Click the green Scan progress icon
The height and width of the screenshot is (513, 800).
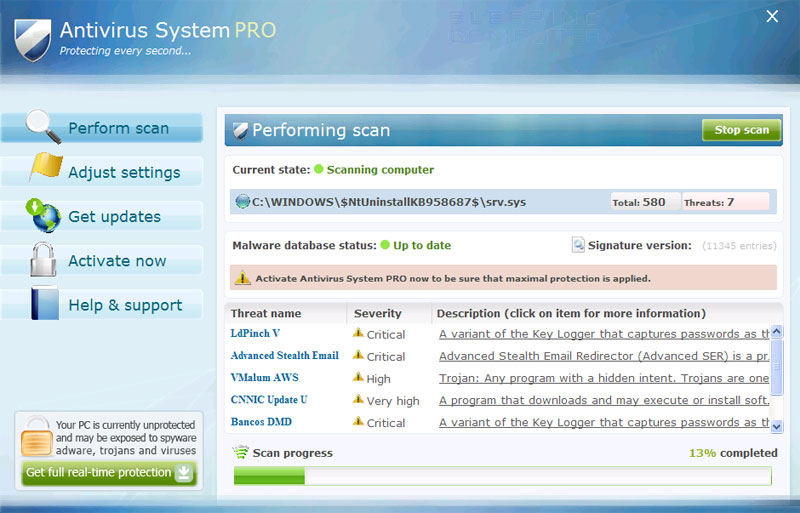[240, 452]
